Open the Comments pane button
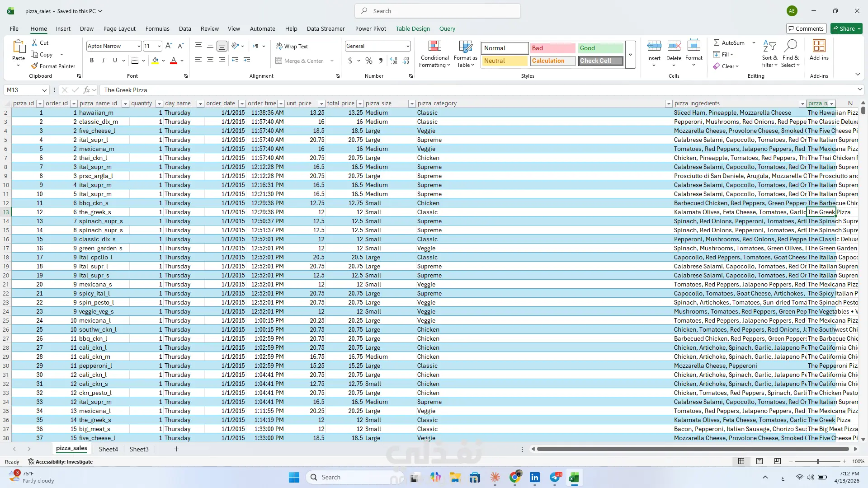 [x=806, y=28]
